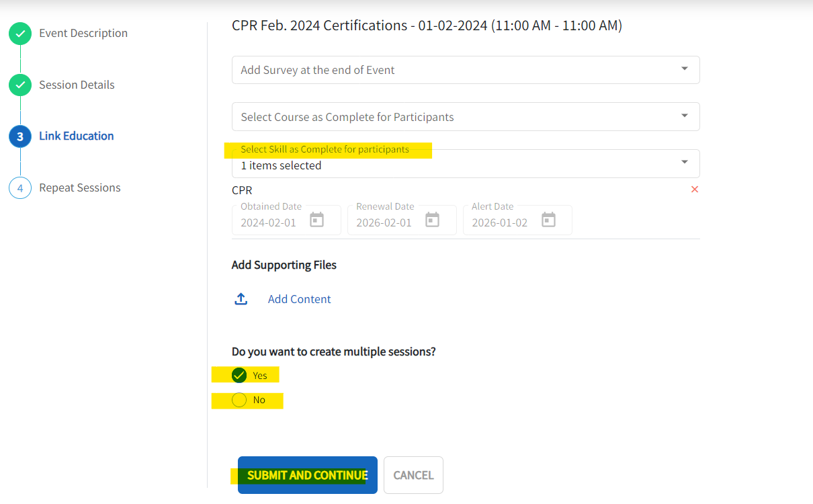Select No for creating multiple sessions
Viewport: 813px width, 504px height.
click(x=239, y=401)
